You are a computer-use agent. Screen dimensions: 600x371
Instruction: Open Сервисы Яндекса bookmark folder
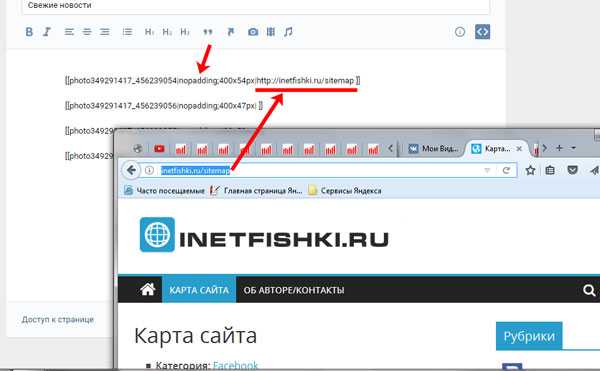345,190
